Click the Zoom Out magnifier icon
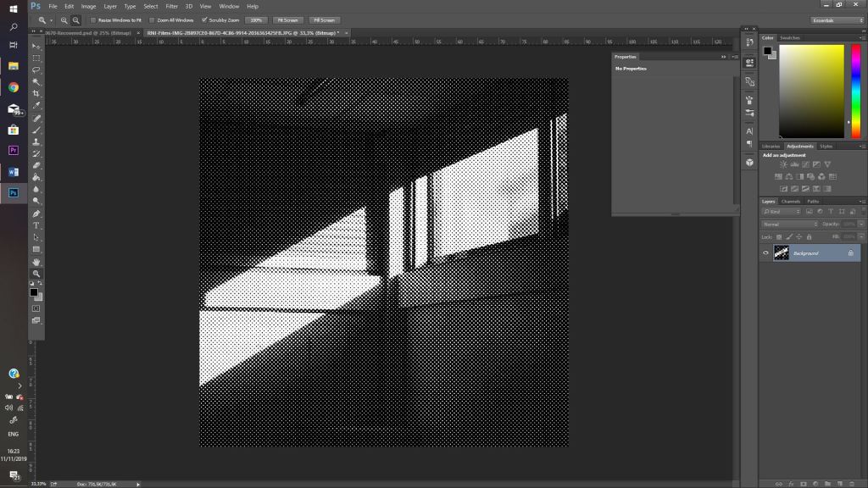Viewport: 868px width, 488px height. pos(76,19)
